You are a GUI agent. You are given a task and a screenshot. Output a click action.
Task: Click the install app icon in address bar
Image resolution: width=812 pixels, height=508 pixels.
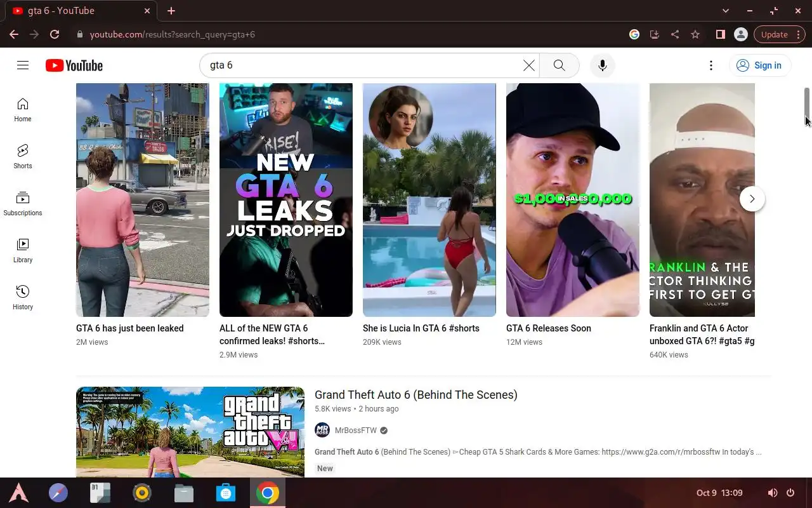(x=655, y=34)
